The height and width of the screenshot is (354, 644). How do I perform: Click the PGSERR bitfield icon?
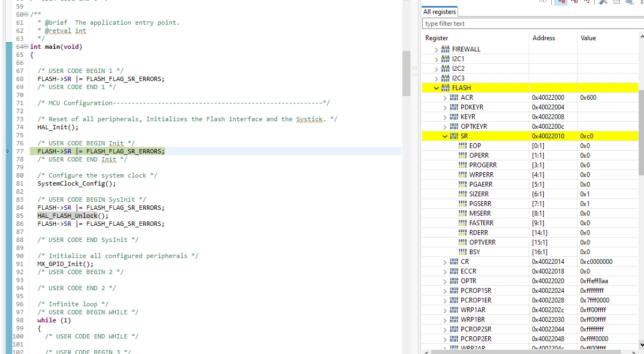pyautogui.click(x=463, y=204)
